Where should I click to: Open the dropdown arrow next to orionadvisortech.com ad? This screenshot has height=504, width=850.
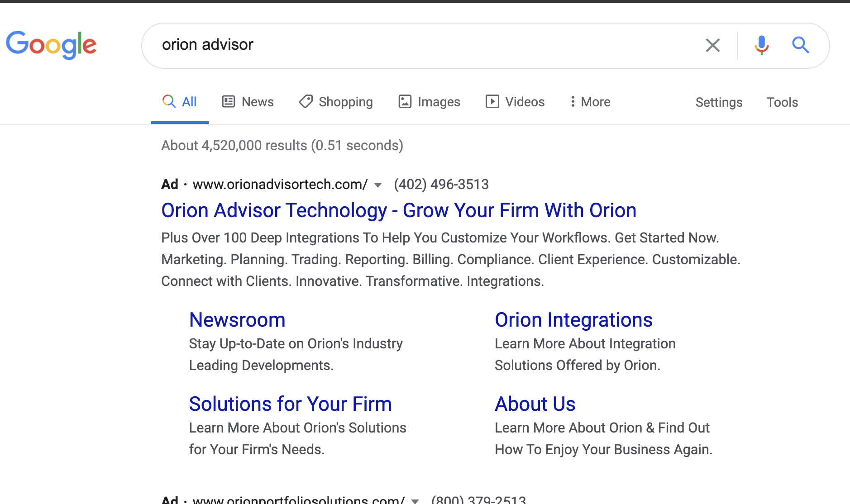tap(378, 185)
